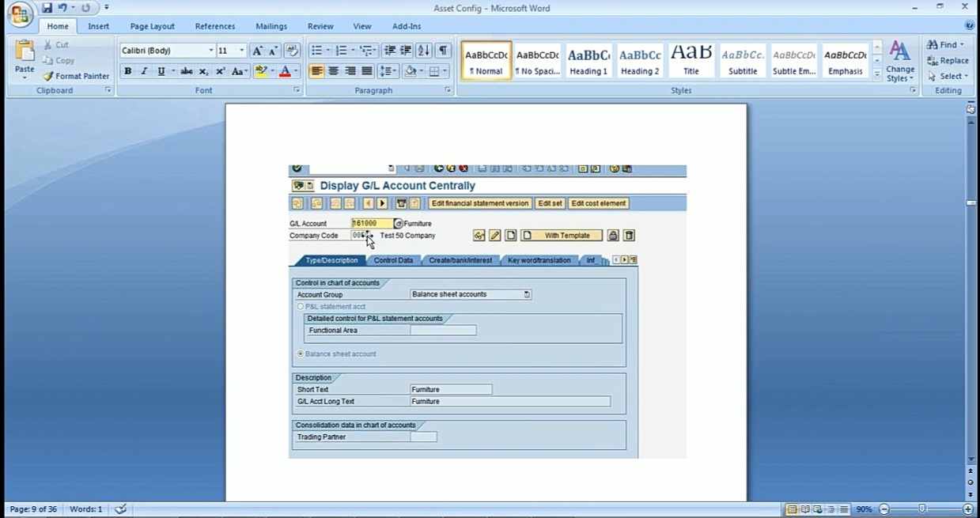Paste clipboard contents

[25, 59]
